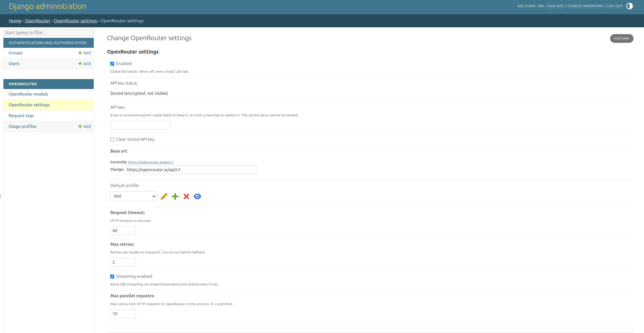Focus the Request timeout field

tap(123, 231)
